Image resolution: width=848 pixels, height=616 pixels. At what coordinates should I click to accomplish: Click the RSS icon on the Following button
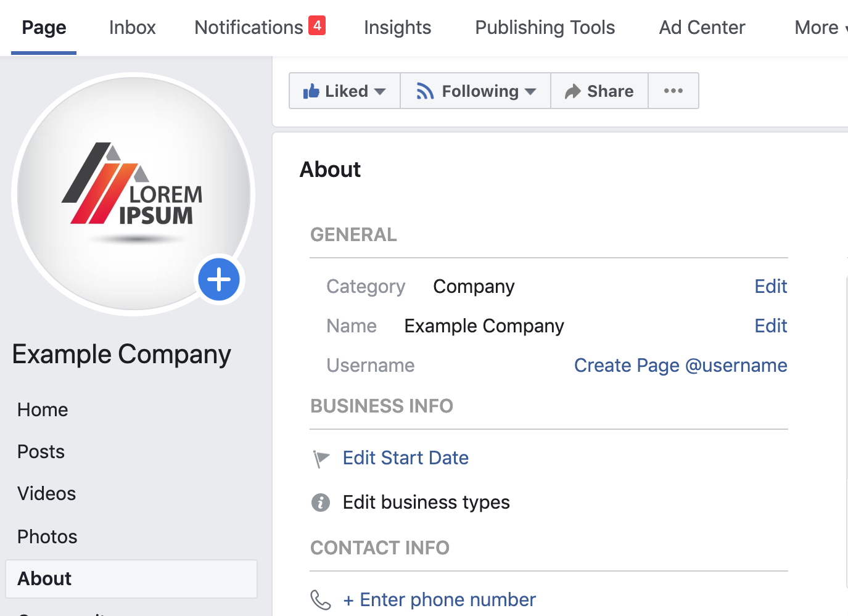point(426,90)
